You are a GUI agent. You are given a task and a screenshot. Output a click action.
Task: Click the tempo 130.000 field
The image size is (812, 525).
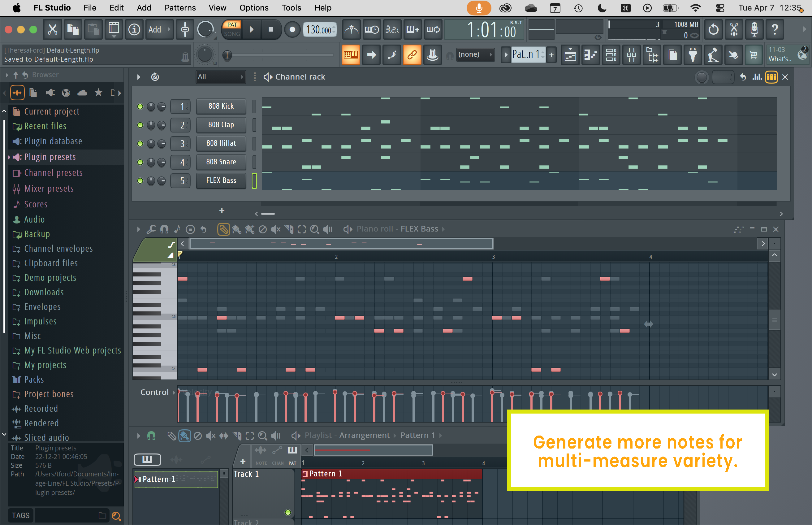tap(320, 30)
